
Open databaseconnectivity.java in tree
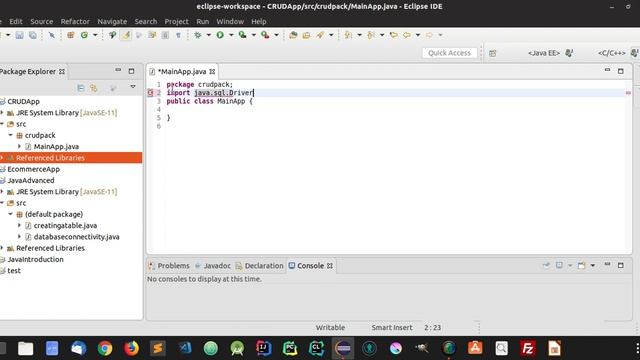(76, 237)
